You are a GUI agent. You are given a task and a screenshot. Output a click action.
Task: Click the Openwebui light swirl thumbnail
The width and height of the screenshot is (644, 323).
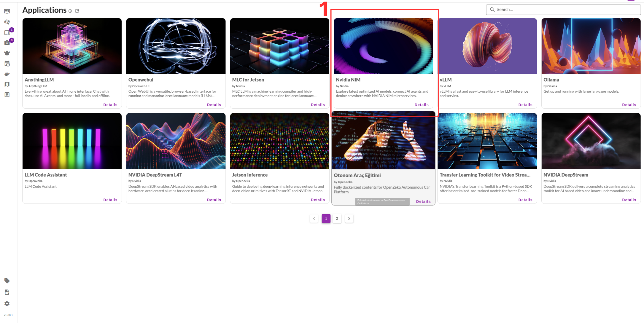coord(176,46)
